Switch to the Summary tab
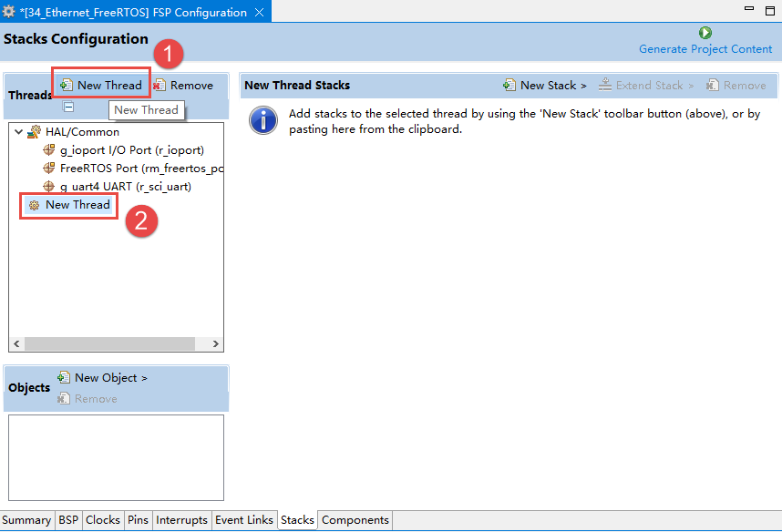782x532 pixels. coord(26,520)
